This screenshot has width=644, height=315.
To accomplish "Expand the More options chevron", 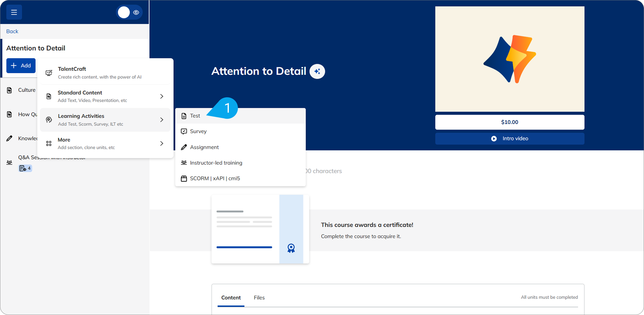I will tap(162, 143).
